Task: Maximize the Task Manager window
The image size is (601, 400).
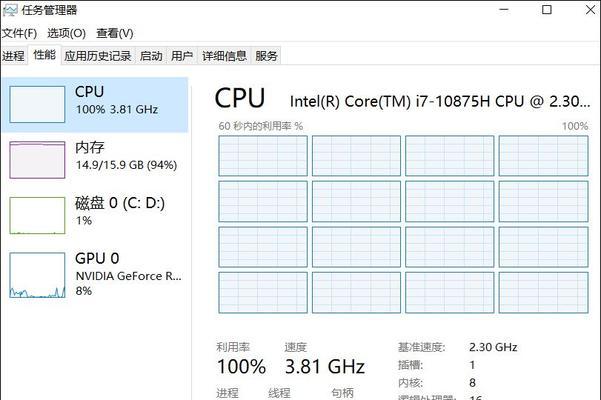Action: pyautogui.click(x=547, y=10)
